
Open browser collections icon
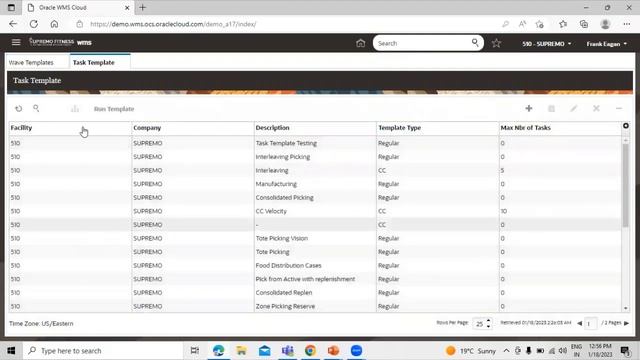coord(584,24)
